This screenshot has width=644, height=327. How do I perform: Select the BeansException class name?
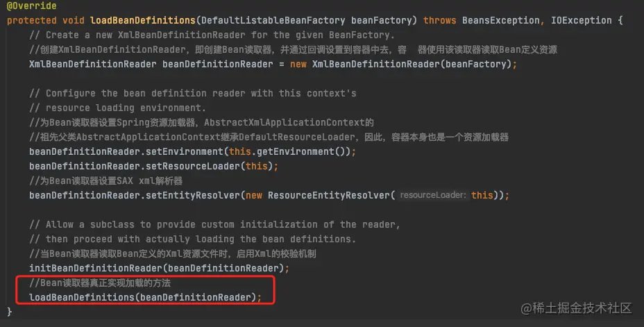500,21
